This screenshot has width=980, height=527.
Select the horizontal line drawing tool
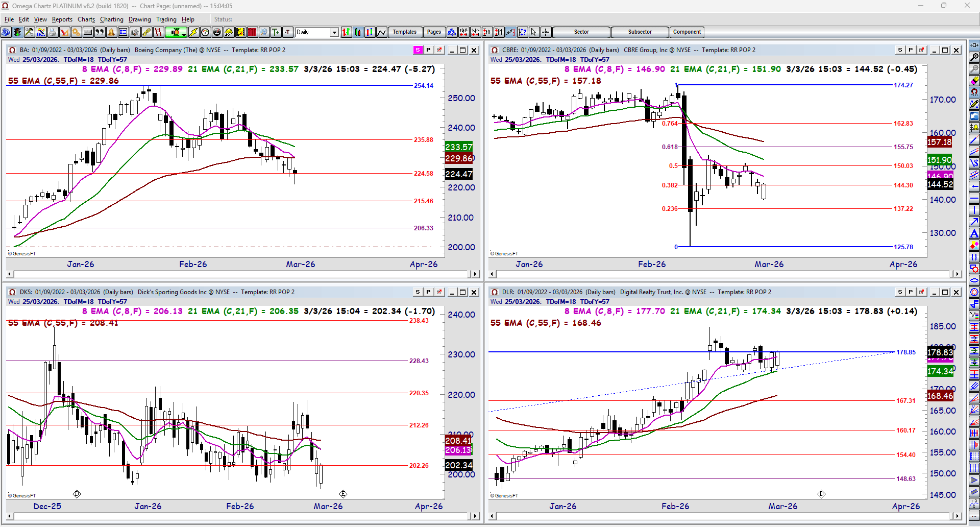tap(974, 198)
